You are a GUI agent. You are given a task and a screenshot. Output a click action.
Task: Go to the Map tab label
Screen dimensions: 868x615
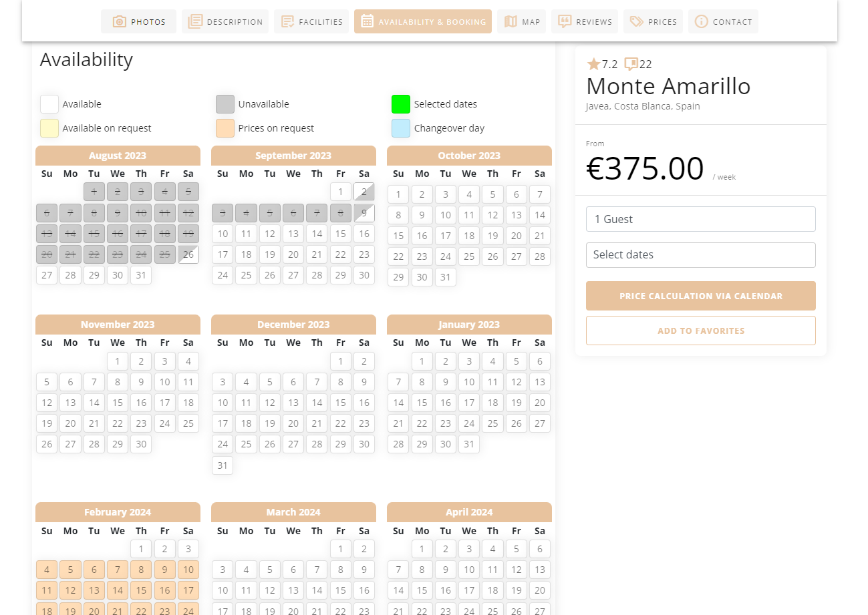coord(531,22)
